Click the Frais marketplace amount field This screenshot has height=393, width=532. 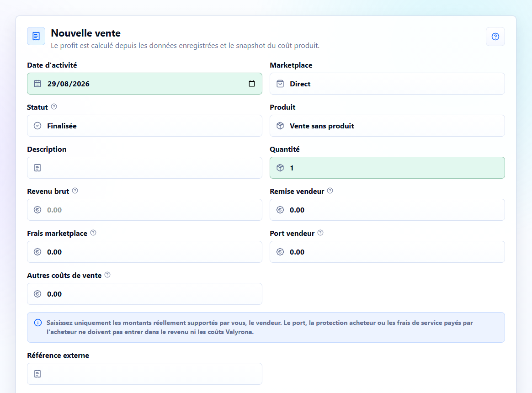[x=144, y=252]
